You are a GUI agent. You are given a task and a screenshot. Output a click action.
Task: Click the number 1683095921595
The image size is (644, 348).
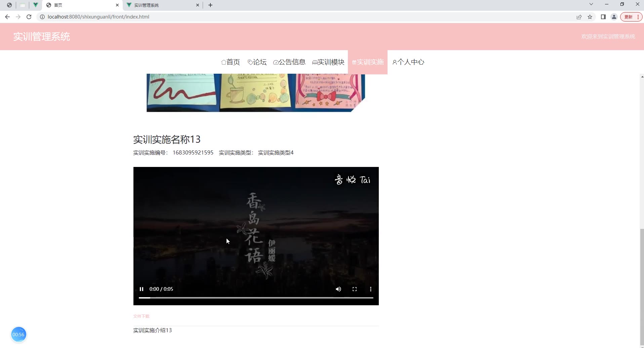(193, 153)
